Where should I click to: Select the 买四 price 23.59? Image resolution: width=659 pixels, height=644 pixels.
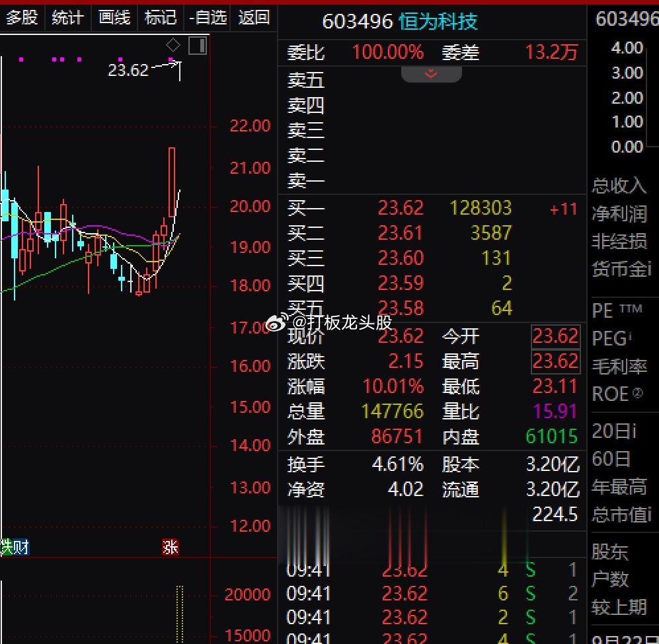400,283
